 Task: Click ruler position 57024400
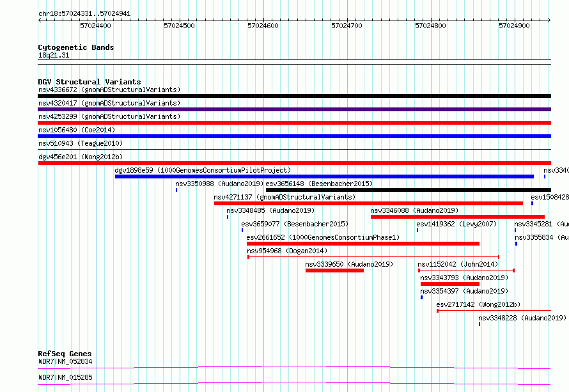95,26
